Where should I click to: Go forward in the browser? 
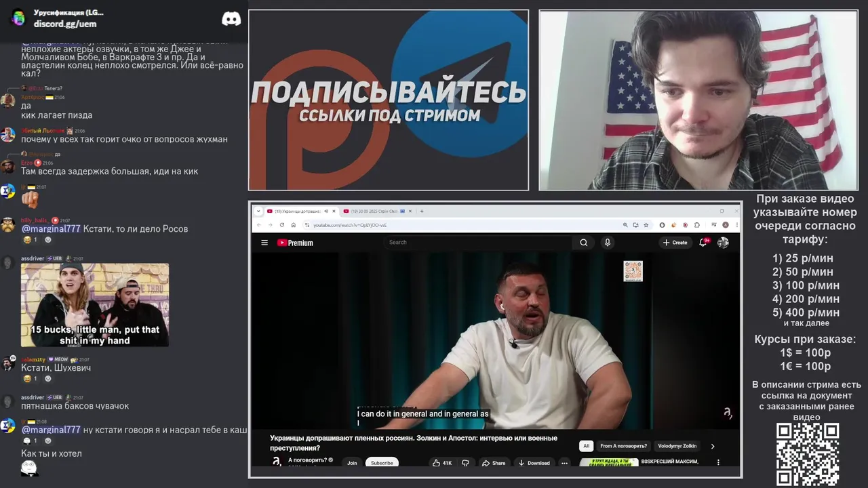pyautogui.click(x=270, y=225)
